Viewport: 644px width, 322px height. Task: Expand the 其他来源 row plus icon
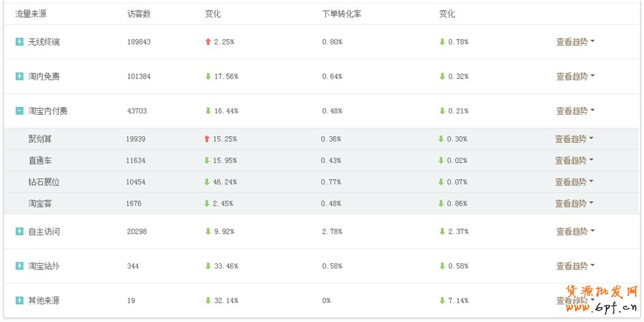click(x=19, y=300)
